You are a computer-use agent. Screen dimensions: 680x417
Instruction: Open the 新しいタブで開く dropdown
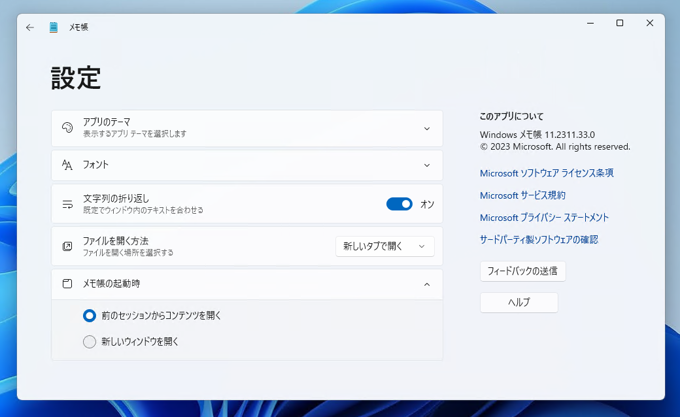(385, 246)
